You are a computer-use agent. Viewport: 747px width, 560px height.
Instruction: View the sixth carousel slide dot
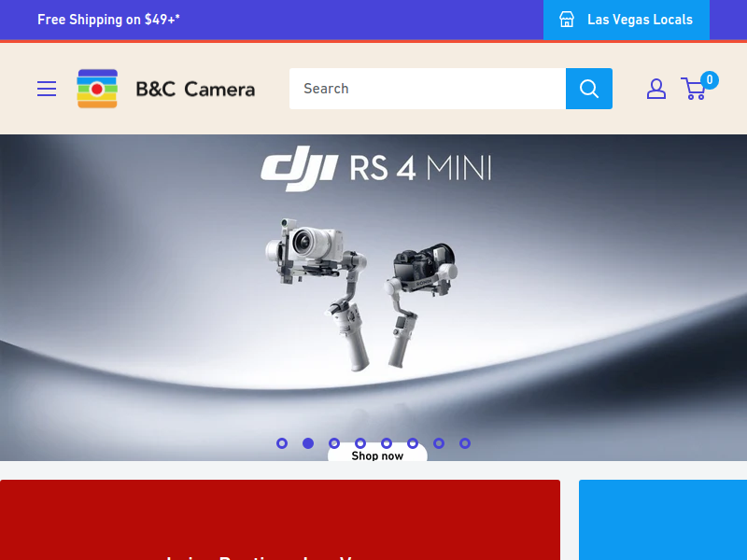413,443
